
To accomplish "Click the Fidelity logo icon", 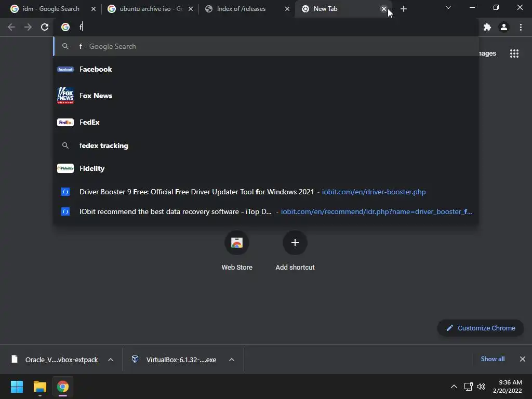I will coord(65,168).
